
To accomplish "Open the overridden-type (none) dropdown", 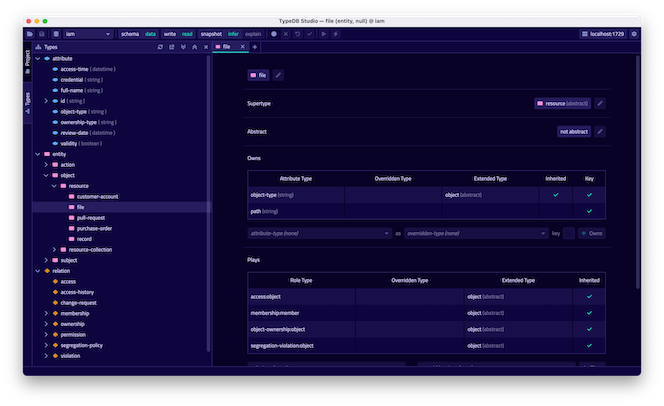I will click(x=476, y=233).
